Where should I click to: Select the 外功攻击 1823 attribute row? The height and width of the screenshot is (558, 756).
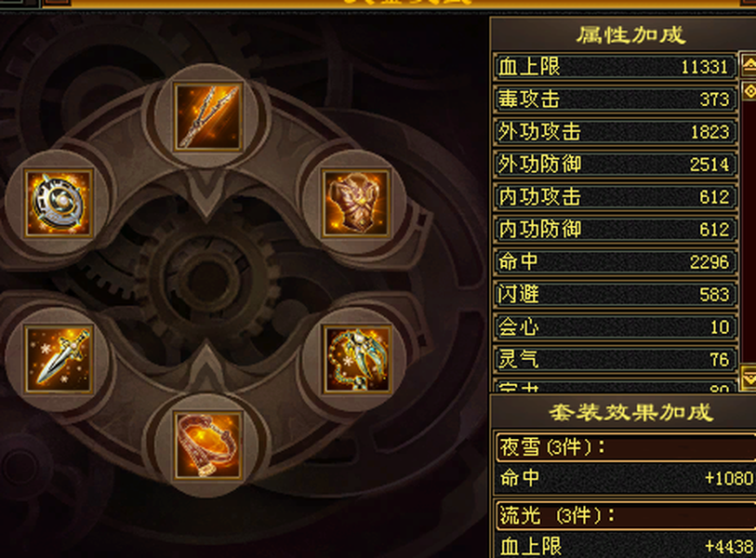(x=616, y=132)
